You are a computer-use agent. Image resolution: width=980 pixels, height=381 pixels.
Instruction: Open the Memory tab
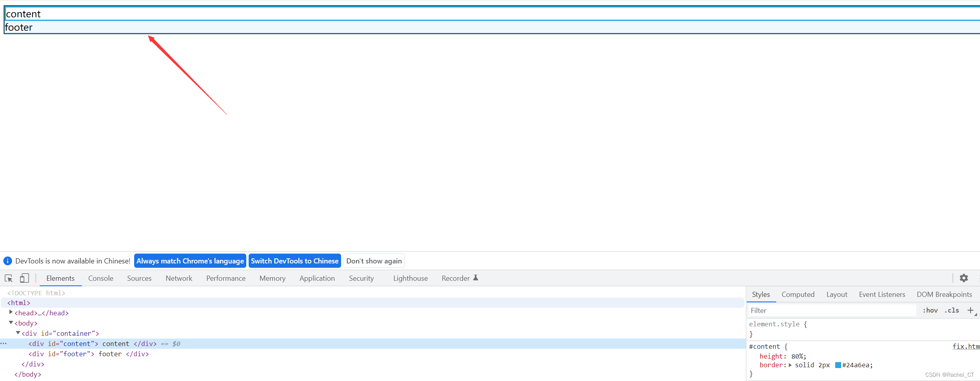[x=272, y=278]
